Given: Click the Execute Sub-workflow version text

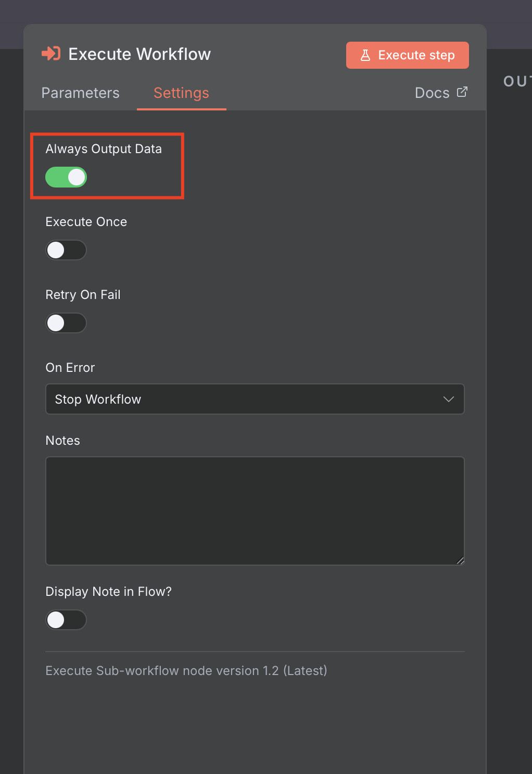Looking at the screenshot, I should [186, 670].
